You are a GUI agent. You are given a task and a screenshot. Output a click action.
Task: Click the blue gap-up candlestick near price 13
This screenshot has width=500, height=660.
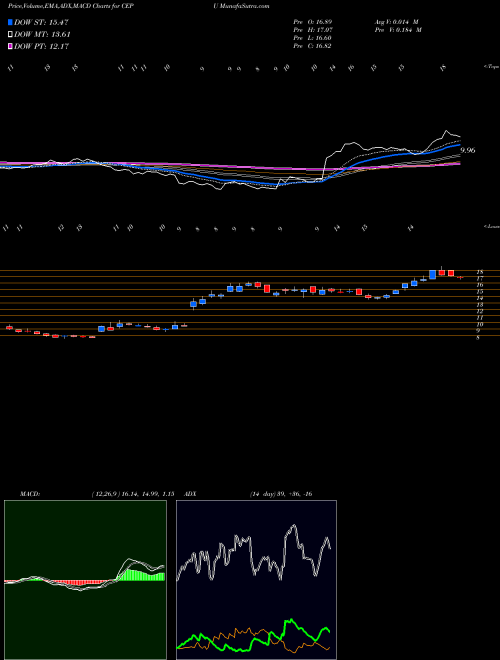point(193,303)
